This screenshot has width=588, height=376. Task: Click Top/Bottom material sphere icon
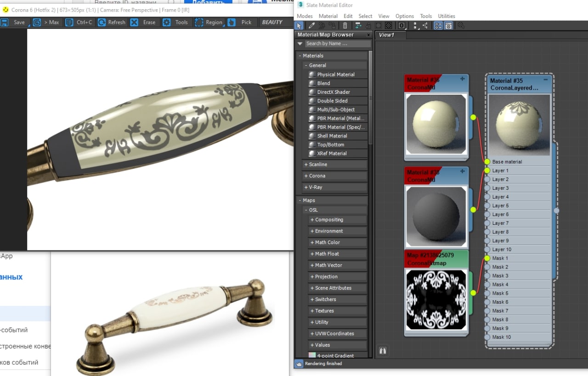coord(312,145)
